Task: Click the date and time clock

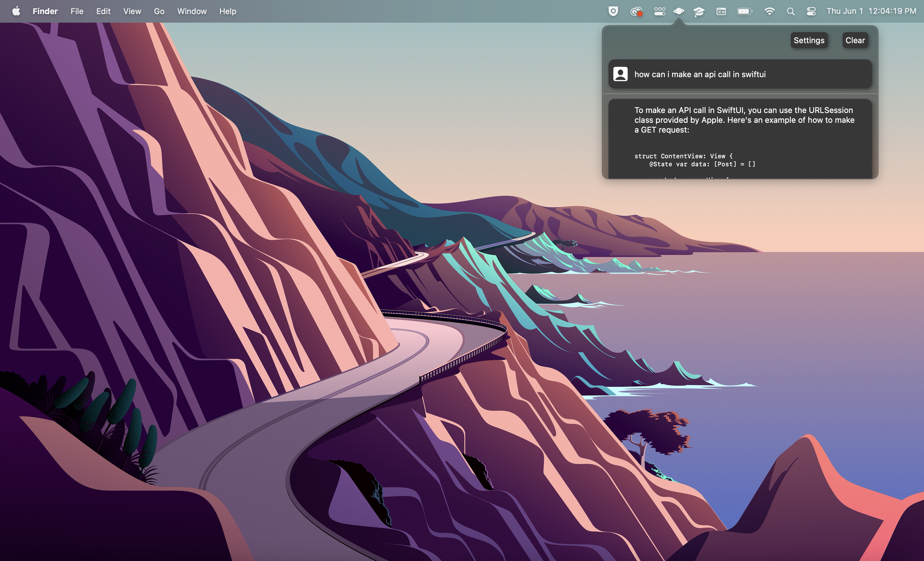Action: coord(871,11)
